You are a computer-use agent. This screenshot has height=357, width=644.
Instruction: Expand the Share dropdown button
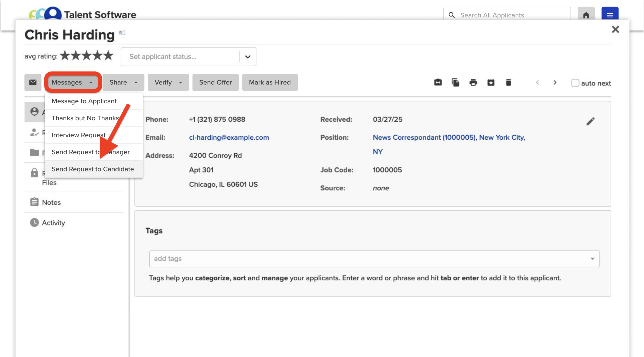point(123,82)
